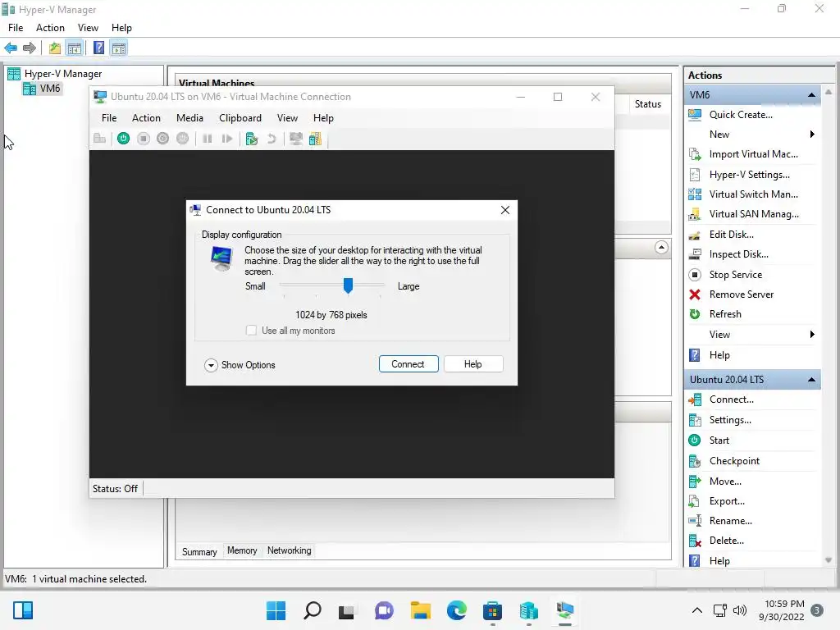Click the blue Help icon in main toolbar
The image size is (840, 630).
[x=98, y=48]
